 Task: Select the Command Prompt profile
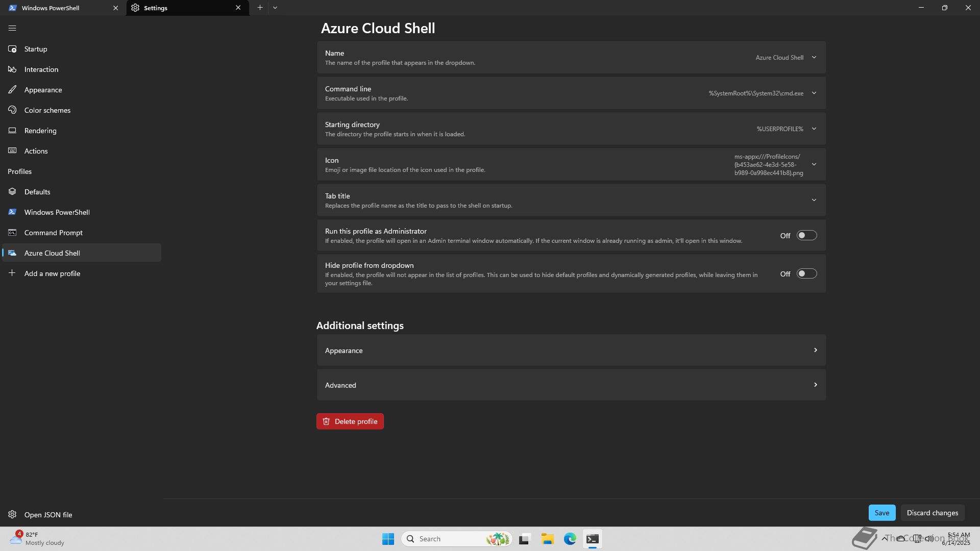pos(53,233)
